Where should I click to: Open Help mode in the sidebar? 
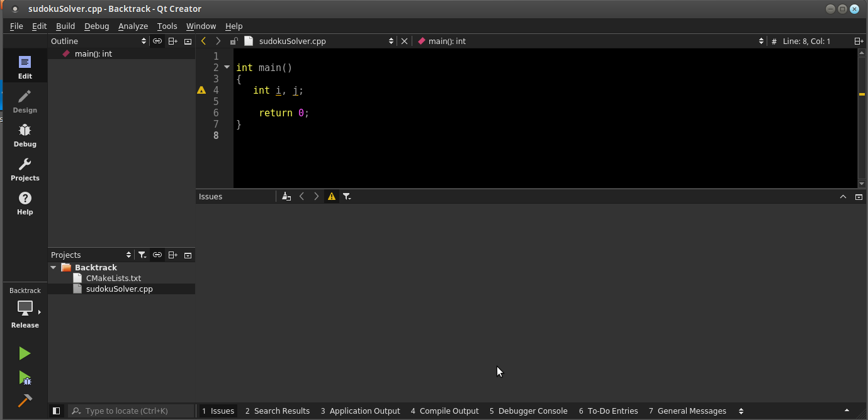pos(25,203)
